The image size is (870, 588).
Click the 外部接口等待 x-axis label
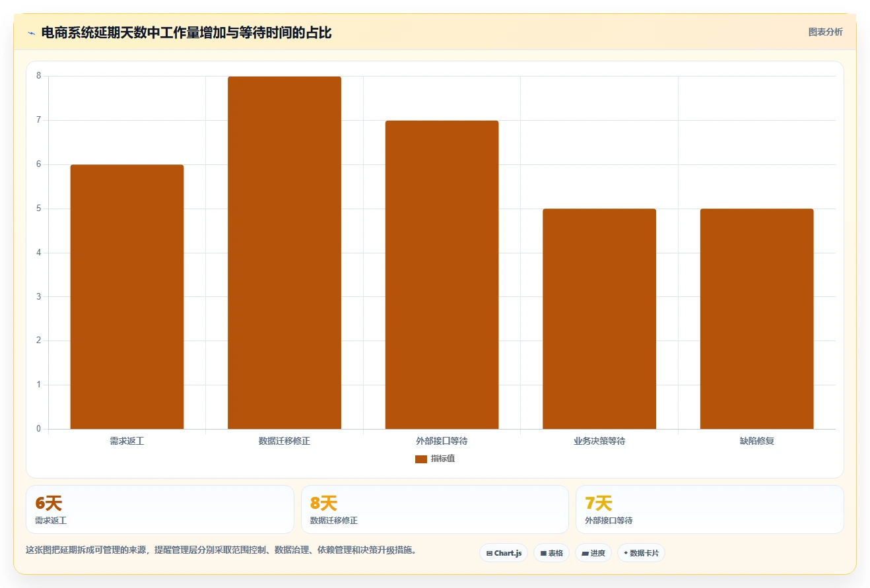click(x=442, y=441)
